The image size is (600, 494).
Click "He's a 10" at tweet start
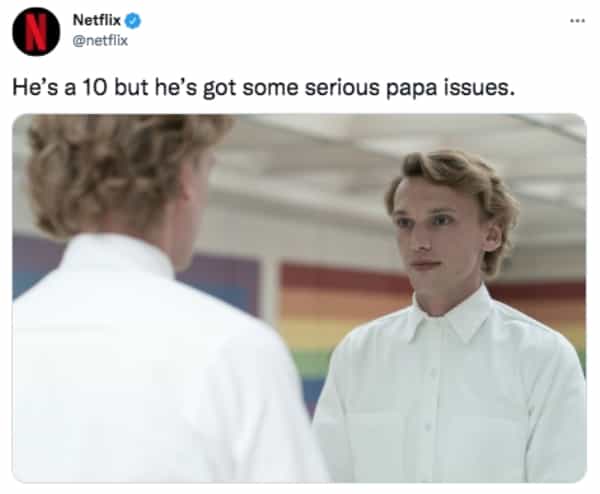pos(59,88)
